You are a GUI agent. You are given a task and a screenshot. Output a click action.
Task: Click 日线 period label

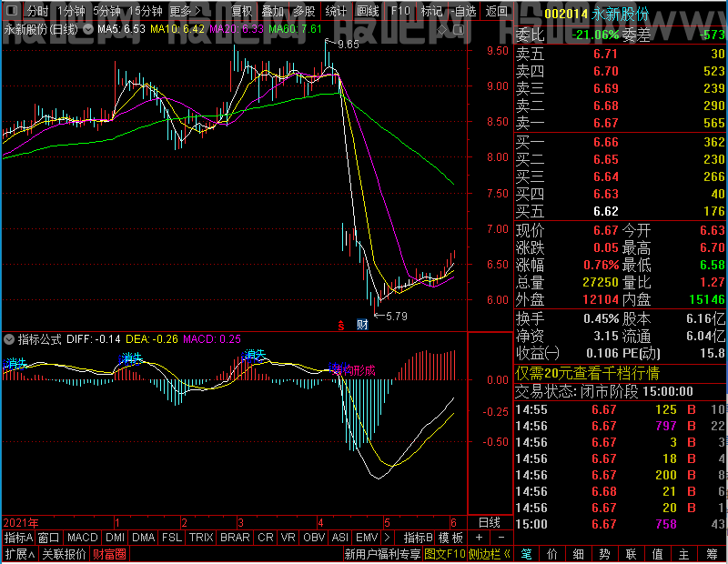click(490, 523)
